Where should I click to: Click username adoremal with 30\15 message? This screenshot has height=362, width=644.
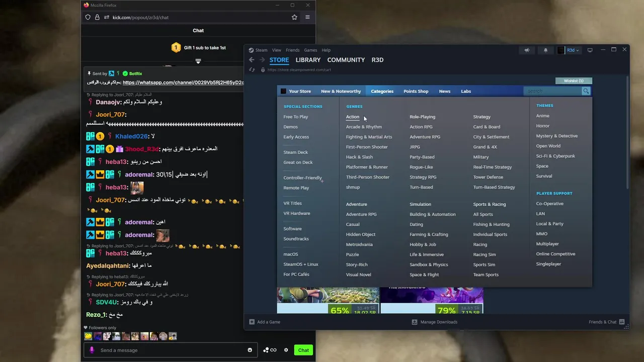point(139,174)
